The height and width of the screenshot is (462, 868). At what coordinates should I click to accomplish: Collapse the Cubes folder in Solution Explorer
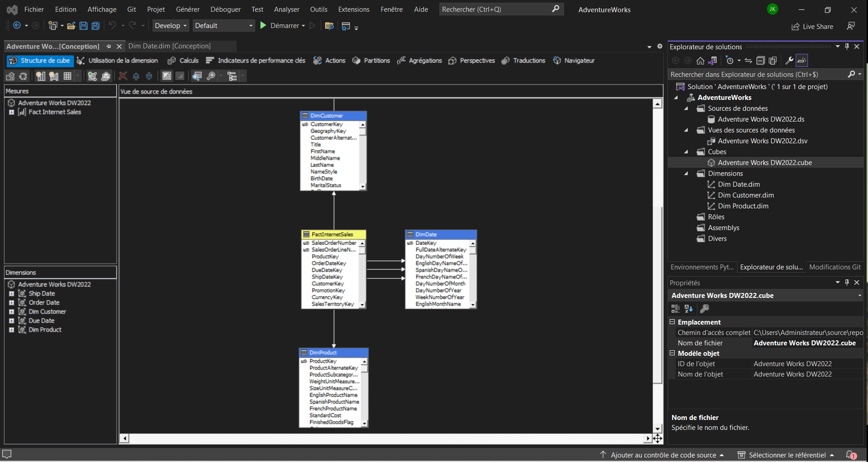point(686,152)
